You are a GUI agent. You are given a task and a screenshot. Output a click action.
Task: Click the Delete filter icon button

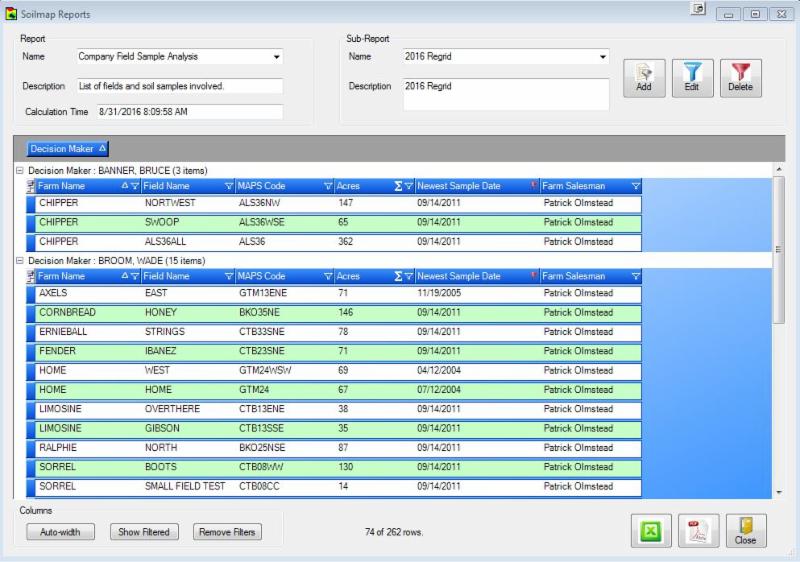coord(740,78)
